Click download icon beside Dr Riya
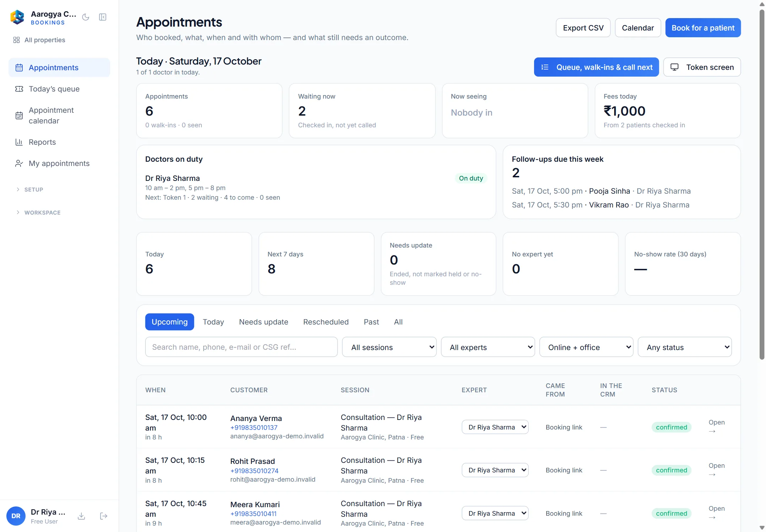Viewport: 766px width, 532px height. pyautogui.click(x=81, y=516)
